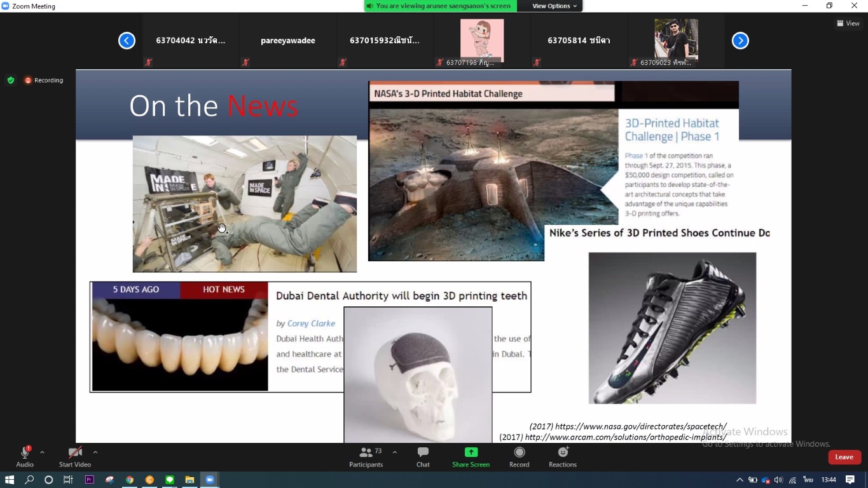
Task: Click the nasa.gov spacetech URL
Action: 640,427
